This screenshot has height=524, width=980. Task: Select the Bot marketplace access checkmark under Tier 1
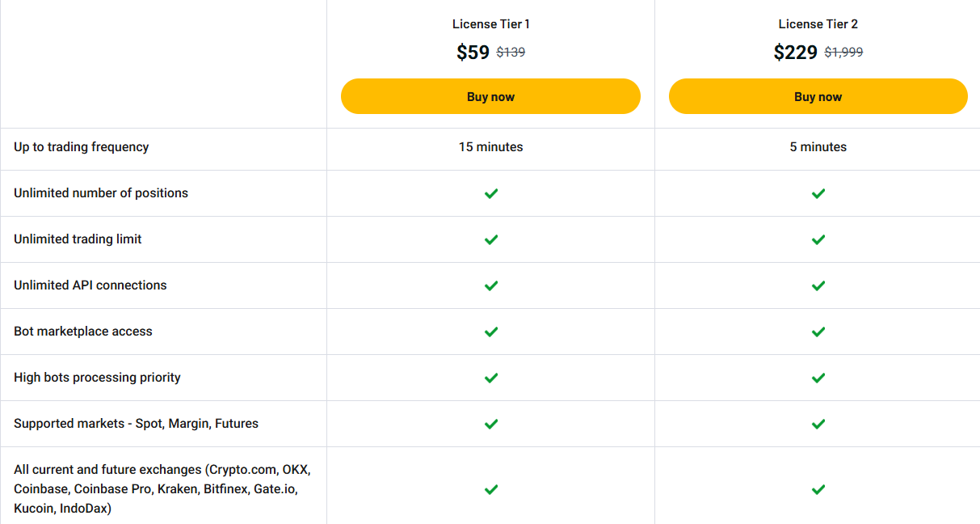pos(490,332)
